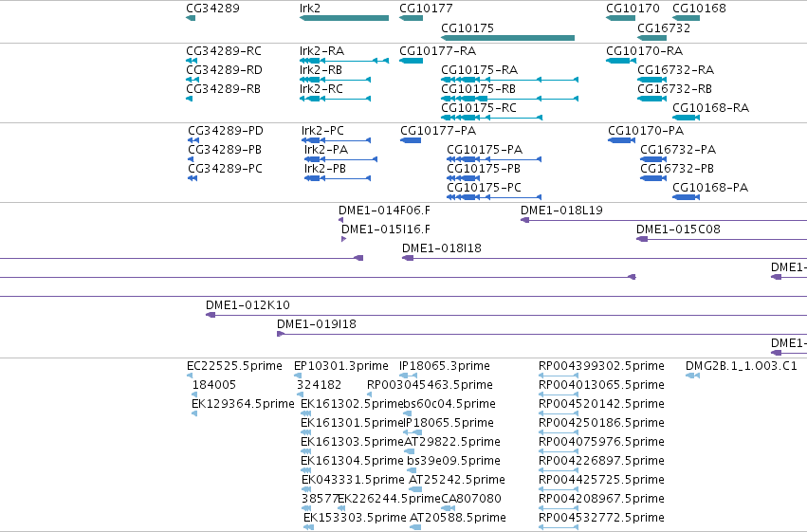Screen dimensions: 807x532
Task: Click EST EC22525.5prime
Action: coord(234,366)
